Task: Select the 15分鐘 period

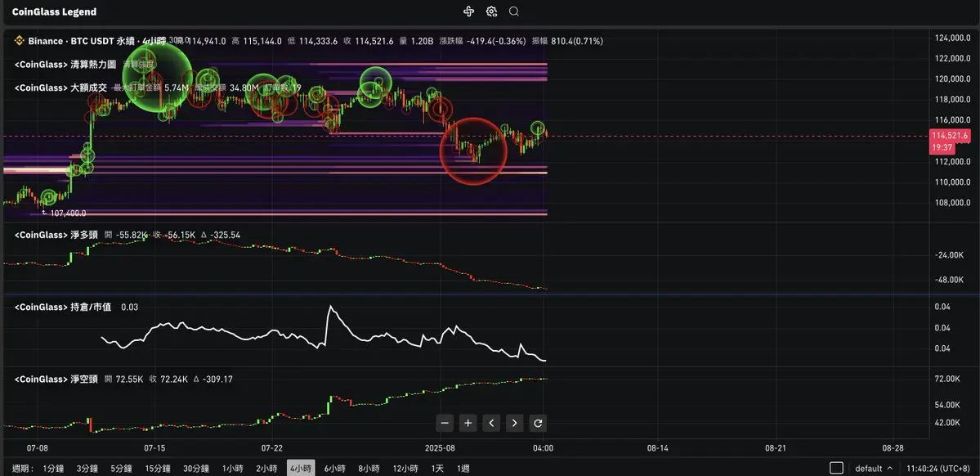Action: click(157, 468)
